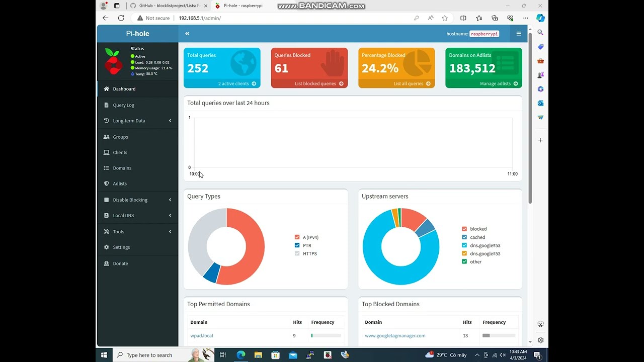Click the Pi-hole brand title in header
The width and height of the screenshot is (644, 362).
(x=137, y=34)
